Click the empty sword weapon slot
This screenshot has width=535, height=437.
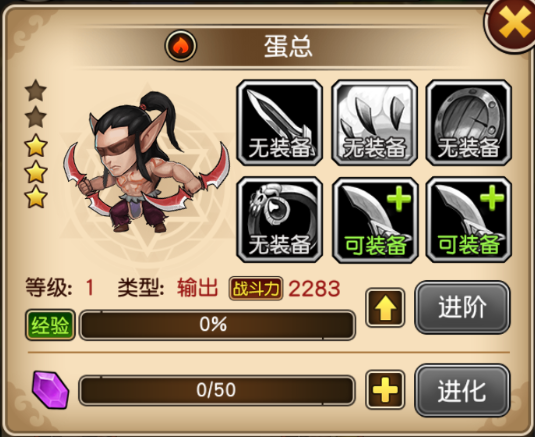tap(279, 123)
